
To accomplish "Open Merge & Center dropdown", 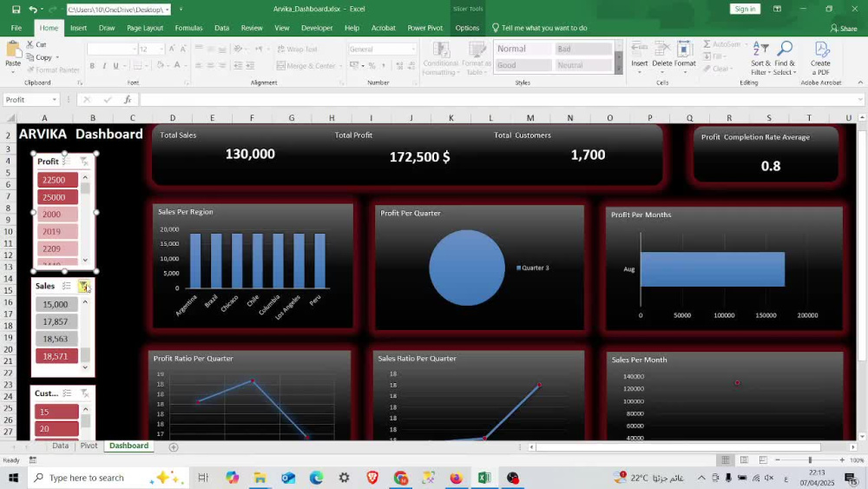I will click(340, 66).
